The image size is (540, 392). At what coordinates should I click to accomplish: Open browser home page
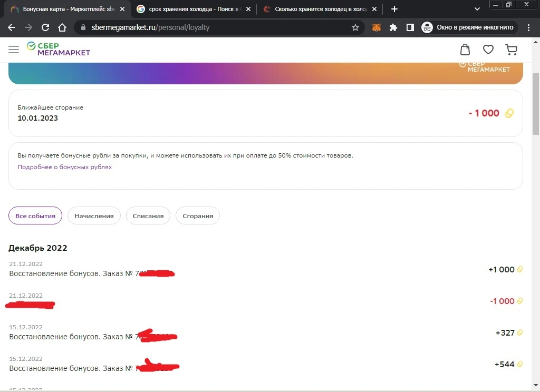62,27
